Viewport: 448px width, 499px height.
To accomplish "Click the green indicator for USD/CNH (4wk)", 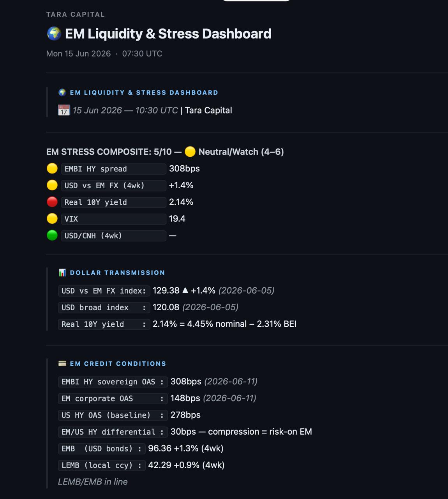I will pos(52,235).
